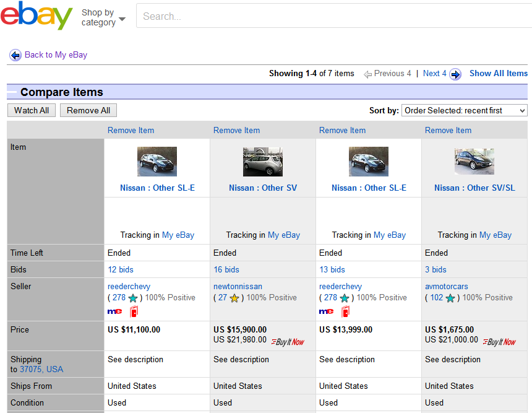Click the 37075, USA shipping location link

click(41, 369)
